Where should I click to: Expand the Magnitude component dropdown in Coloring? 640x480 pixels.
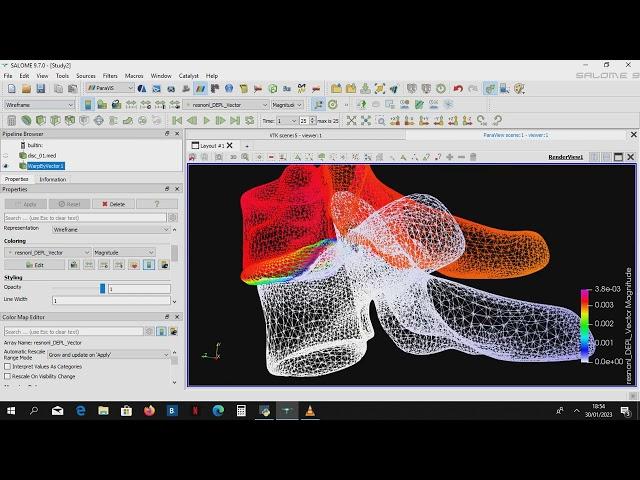[x=131, y=252]
